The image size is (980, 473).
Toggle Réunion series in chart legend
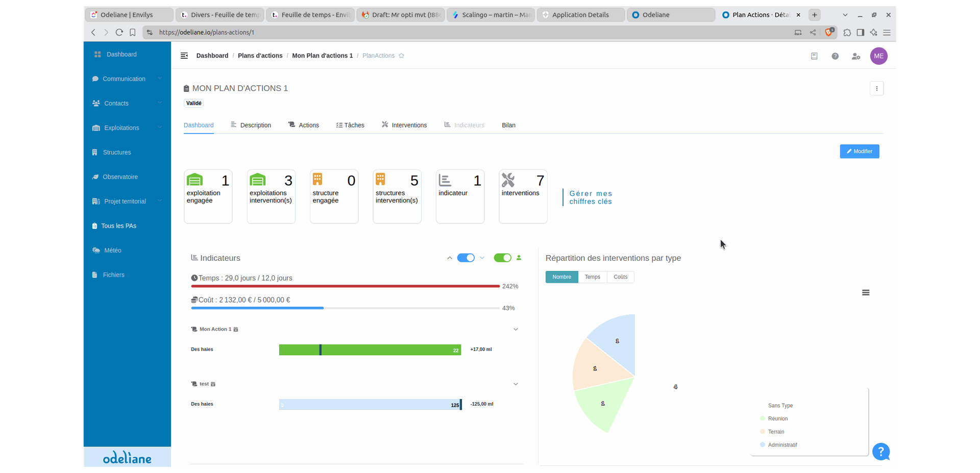pyautogui.click(x=777, y=419)
